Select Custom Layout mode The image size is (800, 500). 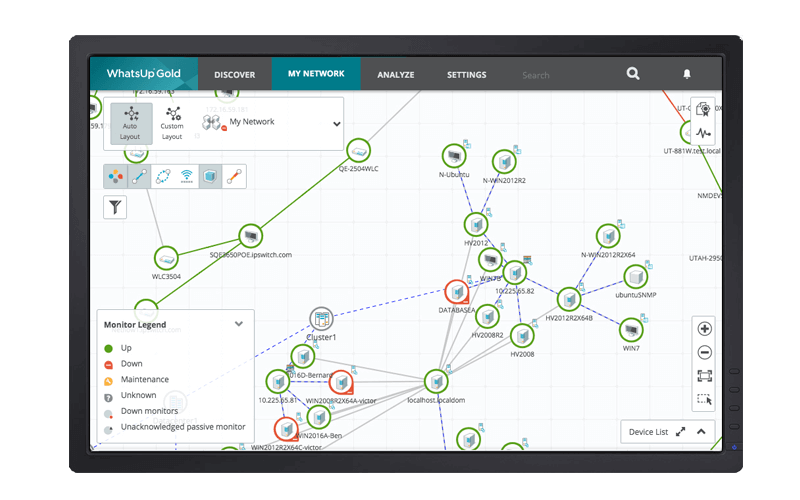tap(172, 123)
